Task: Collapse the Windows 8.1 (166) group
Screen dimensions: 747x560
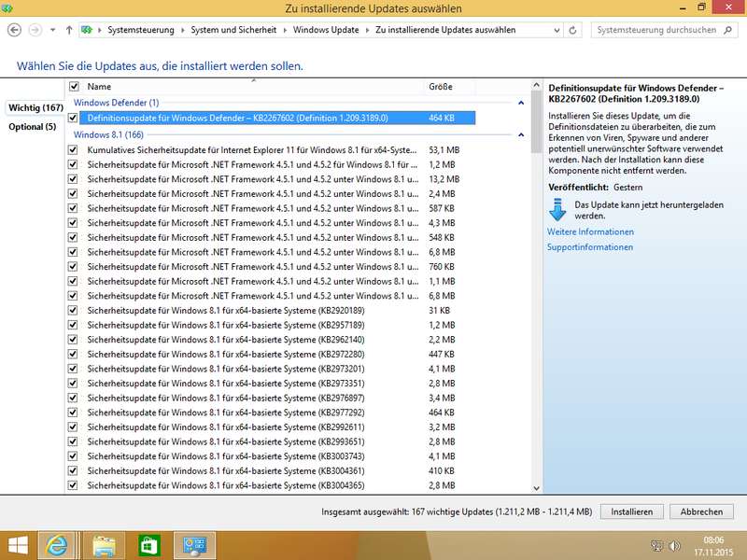Action: coord(521,135)
